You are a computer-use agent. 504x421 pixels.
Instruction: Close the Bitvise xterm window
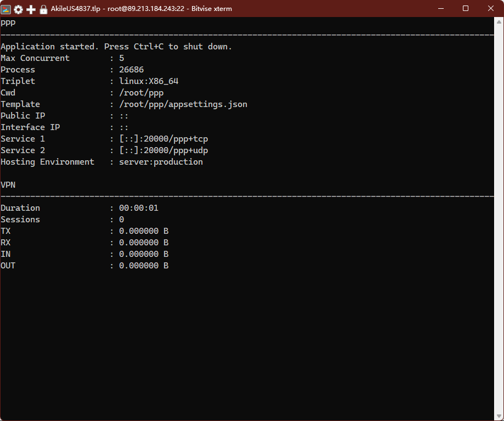pos(491,9)
